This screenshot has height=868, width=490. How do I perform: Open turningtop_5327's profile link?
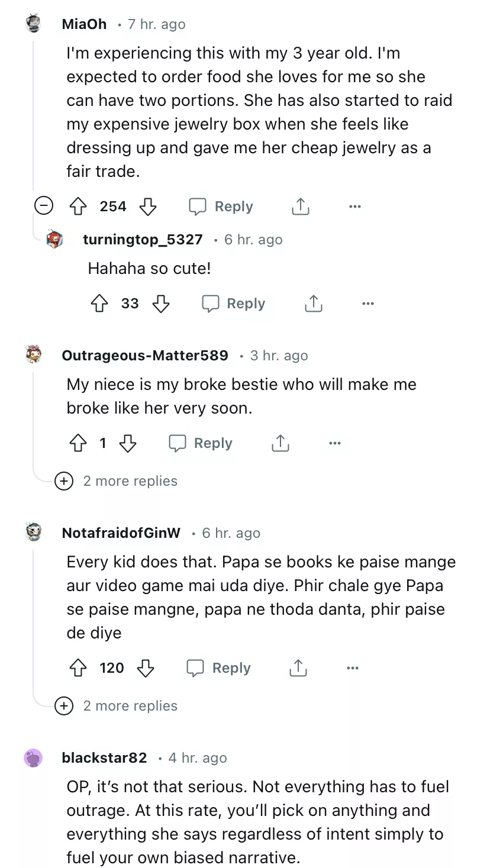click(x=143, y=240)
